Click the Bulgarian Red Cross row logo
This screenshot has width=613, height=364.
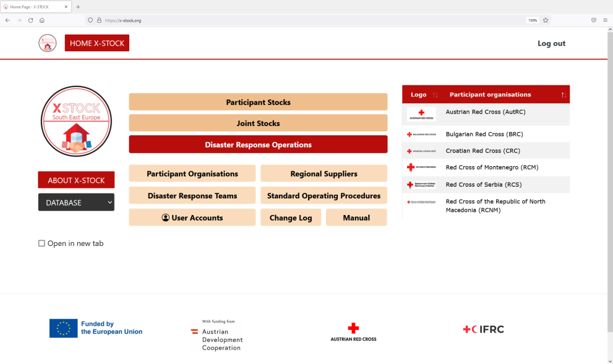click(x=421, y=134)
